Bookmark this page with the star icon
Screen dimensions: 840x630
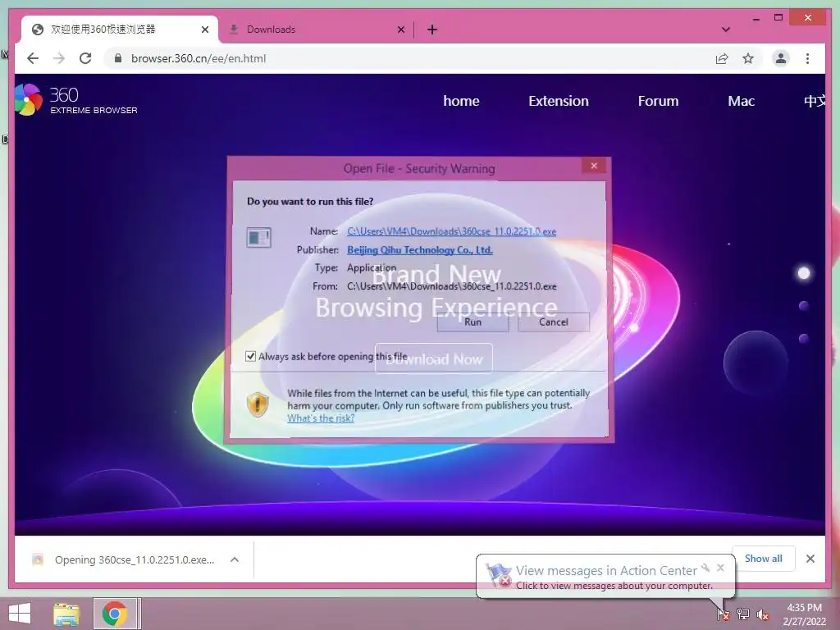tap(748, 58)
